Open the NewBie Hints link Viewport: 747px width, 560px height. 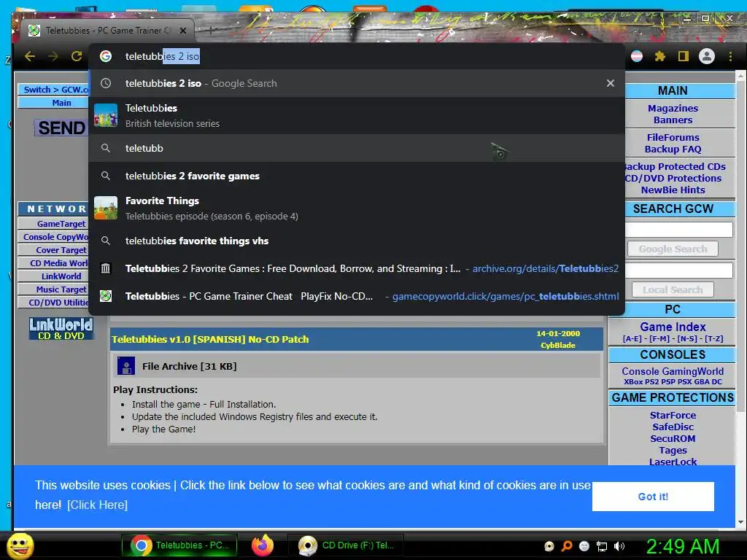pyautogui.click(x=673, y=190)
